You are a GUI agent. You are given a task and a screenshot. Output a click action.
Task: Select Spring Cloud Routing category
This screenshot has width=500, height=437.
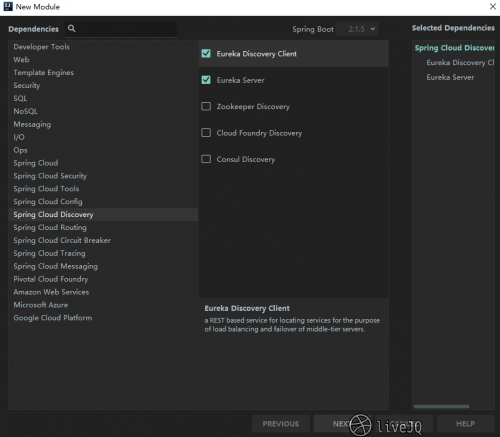tap(103, 227)
